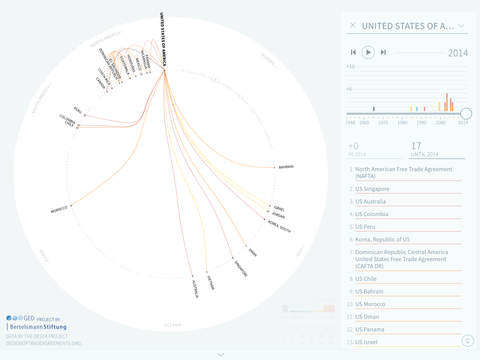Switch to the +0 in 2014 tab
The image size is (480, 360).
point(373,150)
